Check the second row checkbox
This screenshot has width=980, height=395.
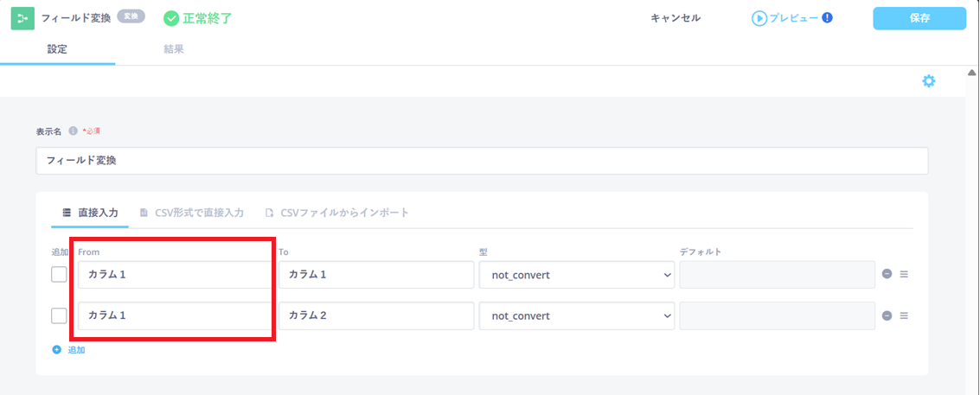[x=59, y=315]
